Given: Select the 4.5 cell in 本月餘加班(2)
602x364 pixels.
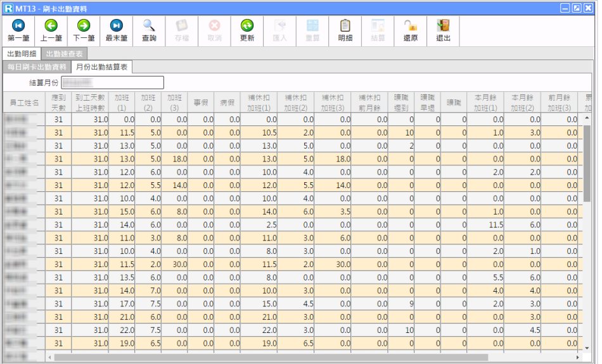Looking at the screenshot, I should click(522, 330).
